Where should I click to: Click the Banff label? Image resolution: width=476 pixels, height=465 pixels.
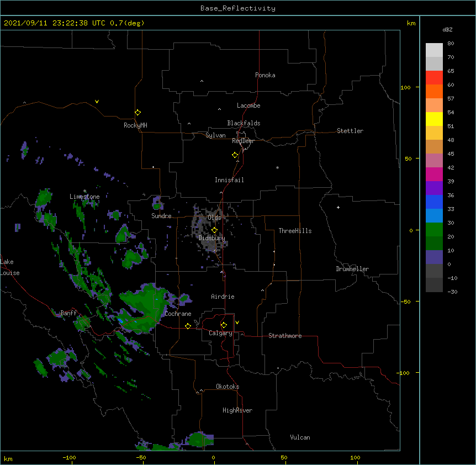click(68, 313)
